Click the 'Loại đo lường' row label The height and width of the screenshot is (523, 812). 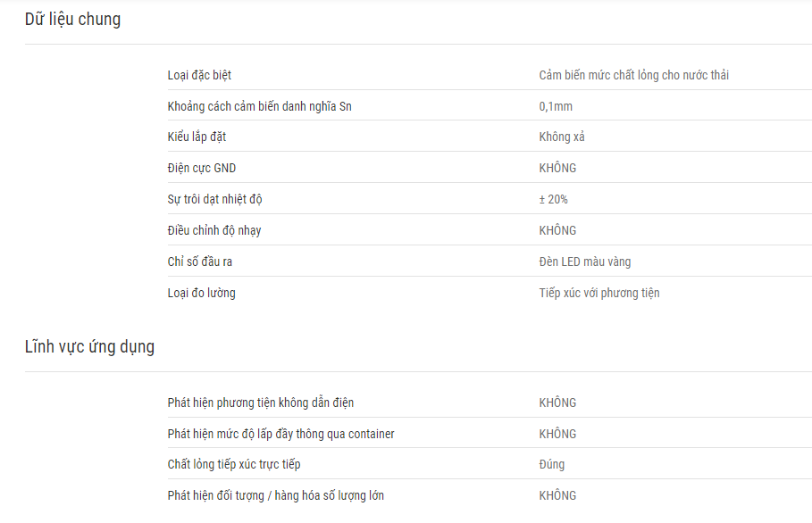(202, 294)
